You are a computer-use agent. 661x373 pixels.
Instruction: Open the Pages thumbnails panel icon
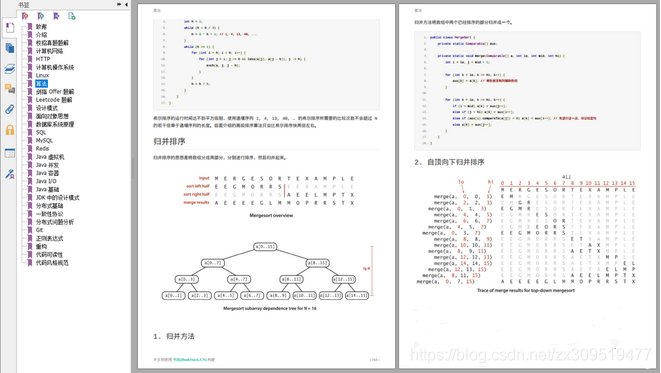point(10,48)
